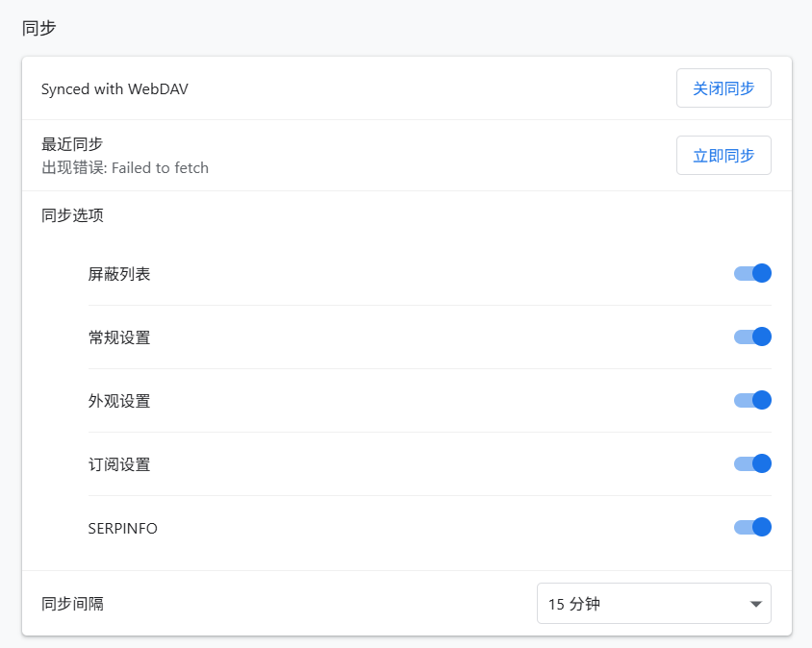The width and height of the screenshot is (812, 648).
Task: Turn off the 常规设置 sync switch
Action: click(x=752, y=336)
